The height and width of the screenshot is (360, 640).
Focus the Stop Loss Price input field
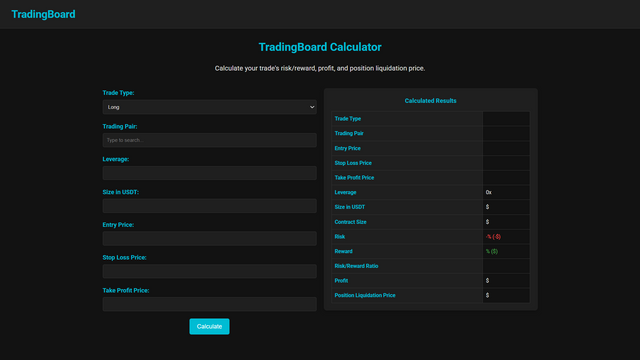click(x=209, y=271)
